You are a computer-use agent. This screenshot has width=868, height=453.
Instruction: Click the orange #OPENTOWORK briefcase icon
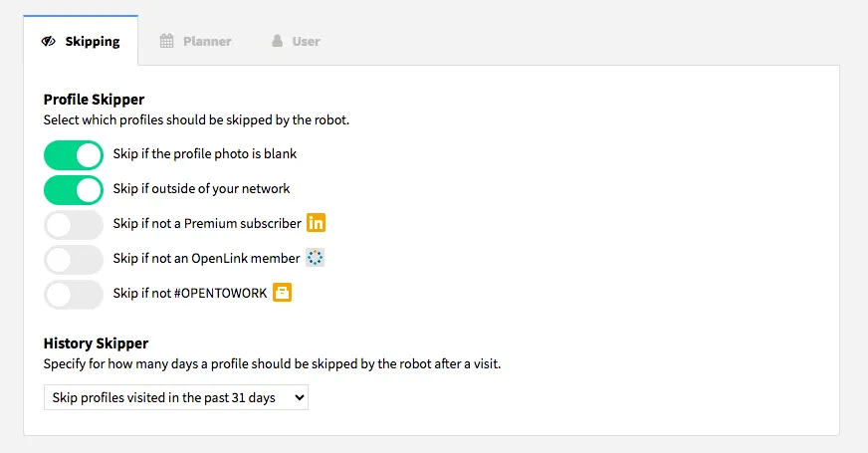click(282, 293)
